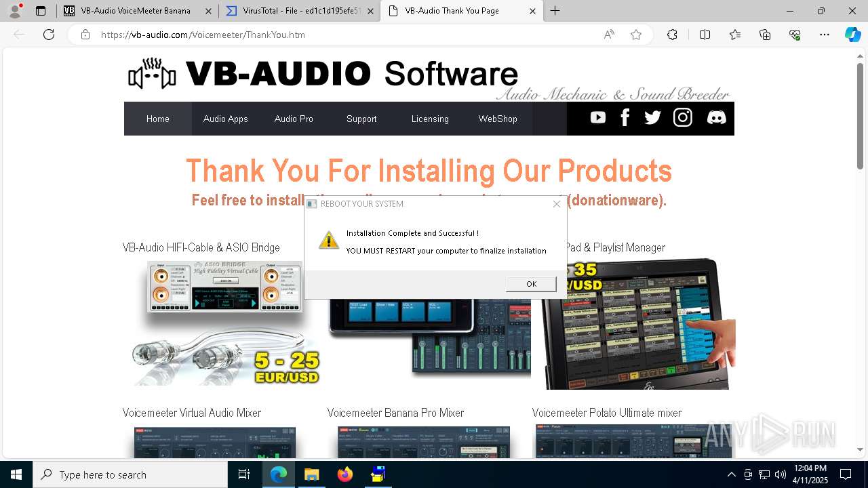Open Audio Apps menu item
Image resolution: width=868 pixels, height=488 pixels.
[x=226, y=119]
